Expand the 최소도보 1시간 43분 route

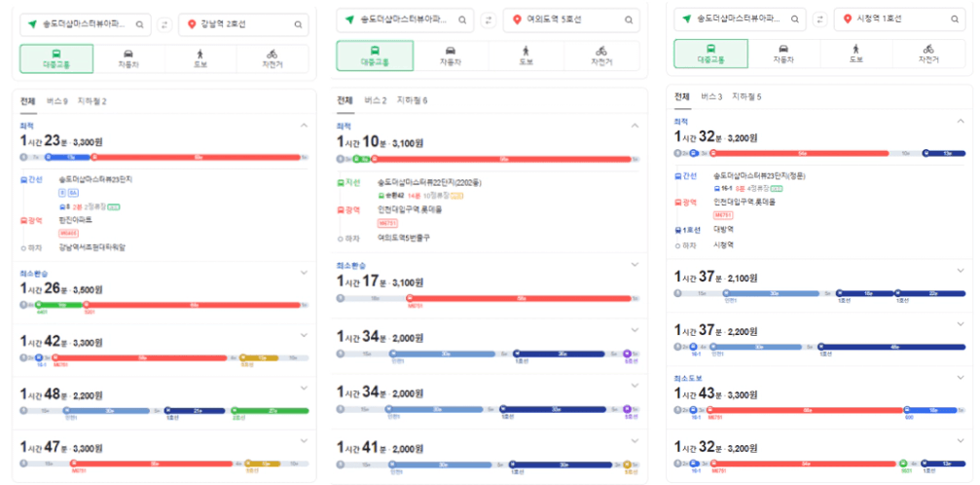click(x=962, y=377)
